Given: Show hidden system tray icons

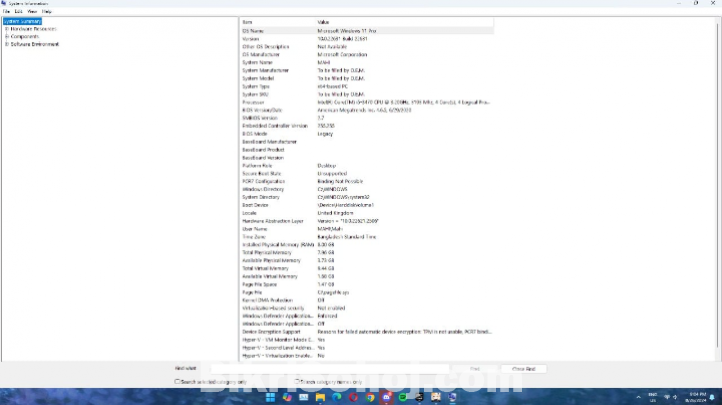Looking at the screenshot, I should coord(638,397).
